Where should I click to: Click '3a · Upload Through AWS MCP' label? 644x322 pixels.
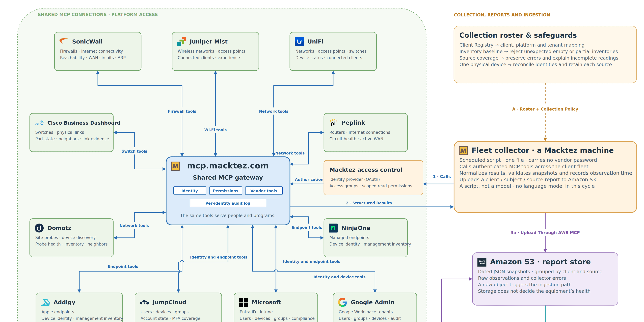pos(545,232)
